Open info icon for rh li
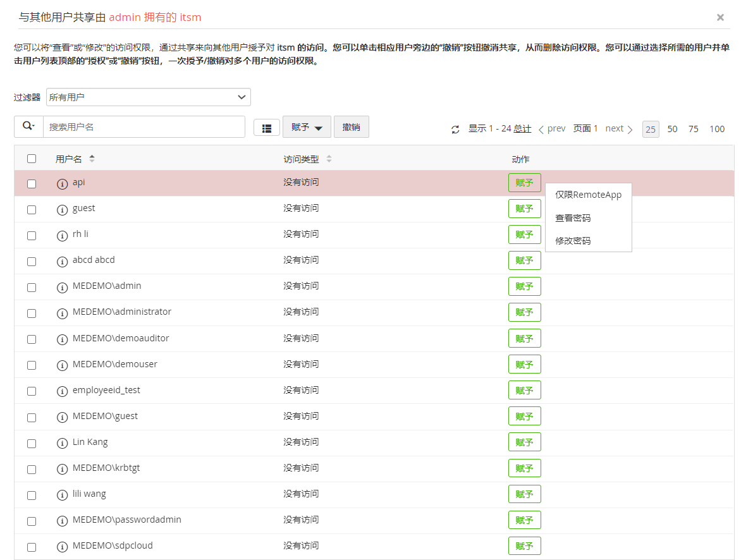Screen dimensions: 741x560 coord(62,236)
